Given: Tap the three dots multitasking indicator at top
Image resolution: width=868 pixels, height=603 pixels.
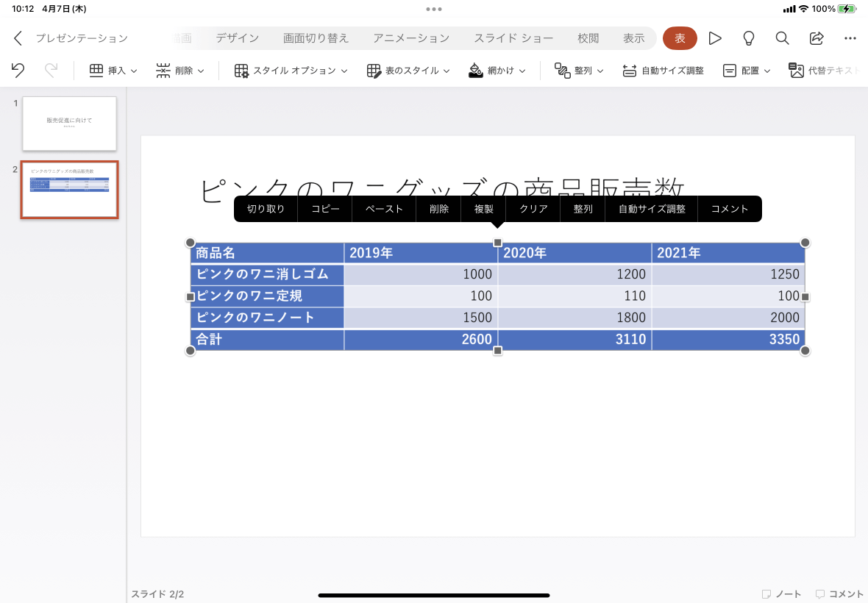Looking at the screenshot, I should pos(434,9).
